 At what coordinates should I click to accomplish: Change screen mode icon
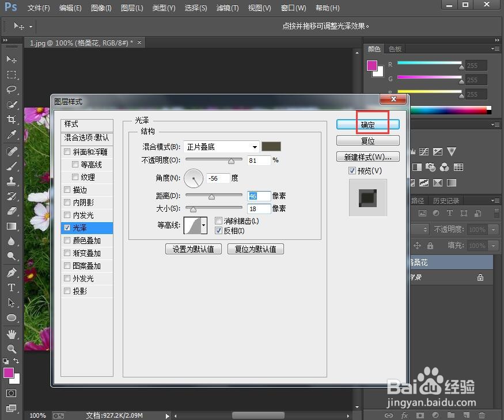coord(12,408)
